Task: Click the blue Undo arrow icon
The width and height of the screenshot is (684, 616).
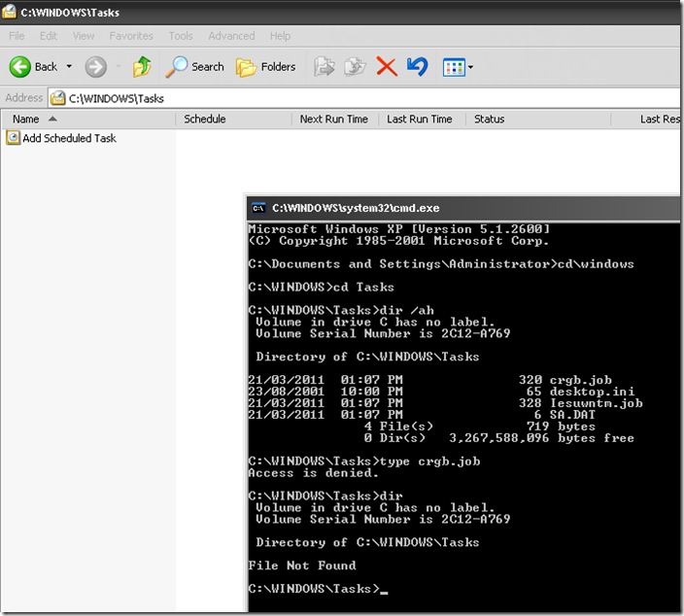Action: [417, 67]
